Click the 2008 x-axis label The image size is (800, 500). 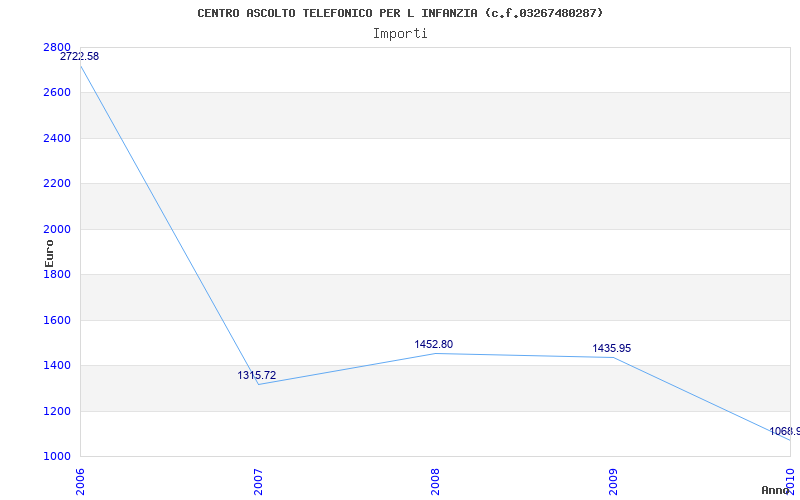click(x=435, y=482)
